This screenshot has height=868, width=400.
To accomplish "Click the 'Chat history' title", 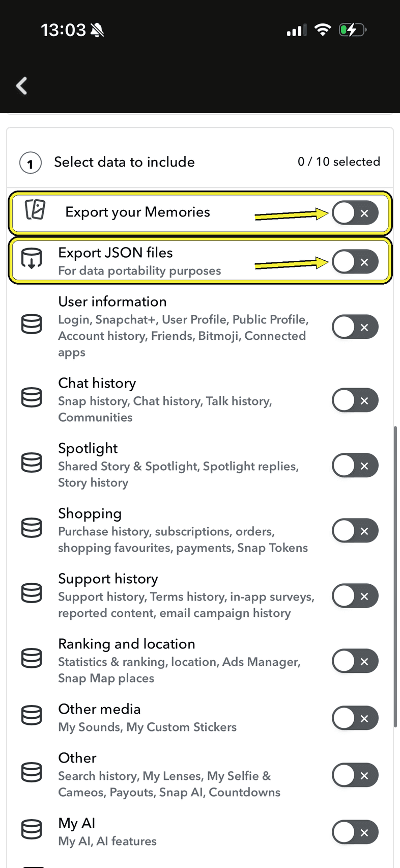I will pos(97,383).
